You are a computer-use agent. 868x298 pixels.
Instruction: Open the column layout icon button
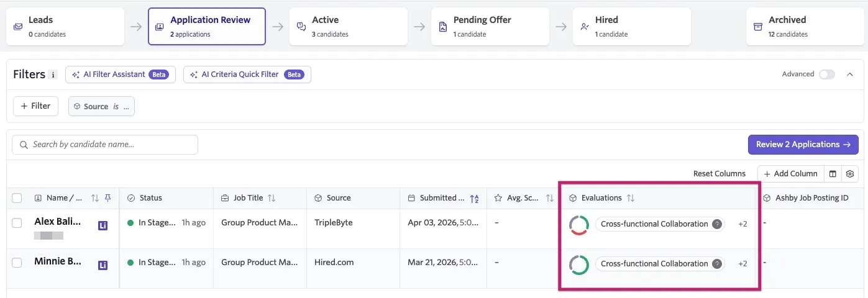(x=833, y=174)
